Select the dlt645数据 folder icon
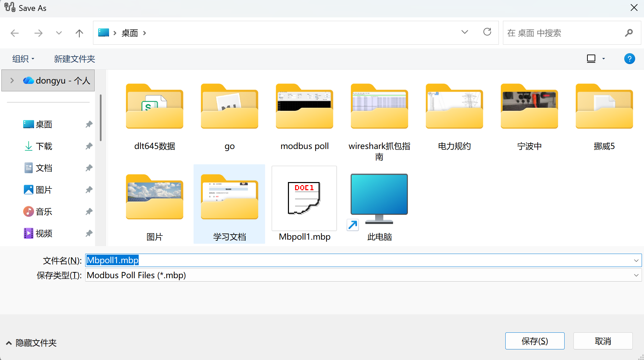This screenshot has height=360, width=644. pyautogui.click(x=155, y=106)
